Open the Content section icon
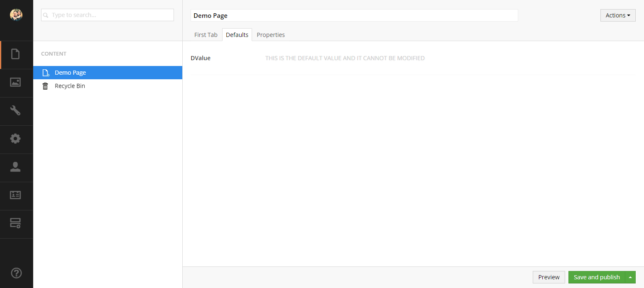Screen dimensions: 644x288 tap(15, 54)
